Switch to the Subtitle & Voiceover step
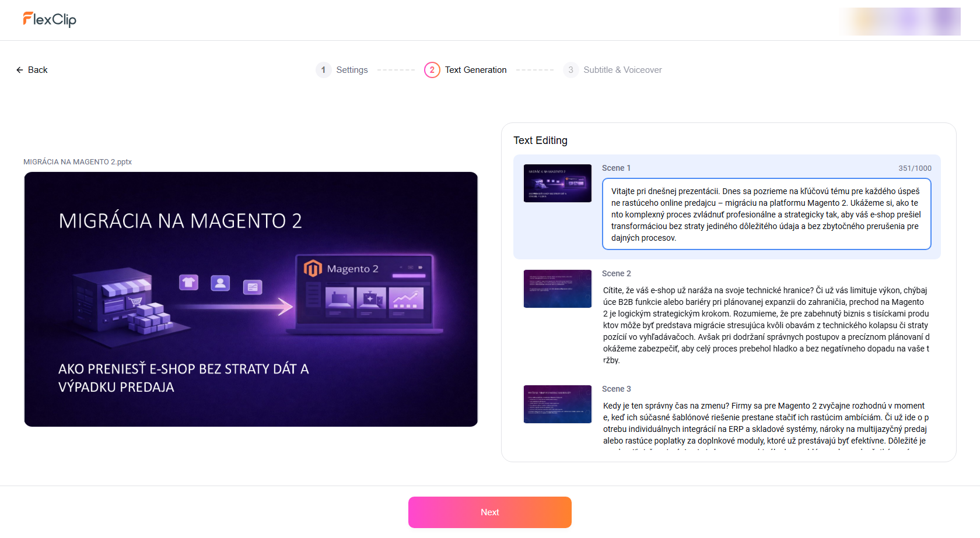 tap(622, 69)
